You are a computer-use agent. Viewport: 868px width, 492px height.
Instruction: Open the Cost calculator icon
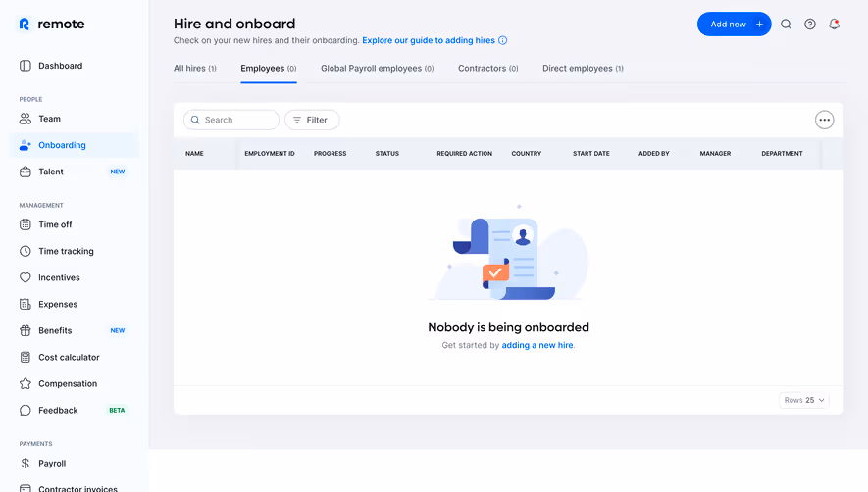pyautogui.click(x=26, y=358)
